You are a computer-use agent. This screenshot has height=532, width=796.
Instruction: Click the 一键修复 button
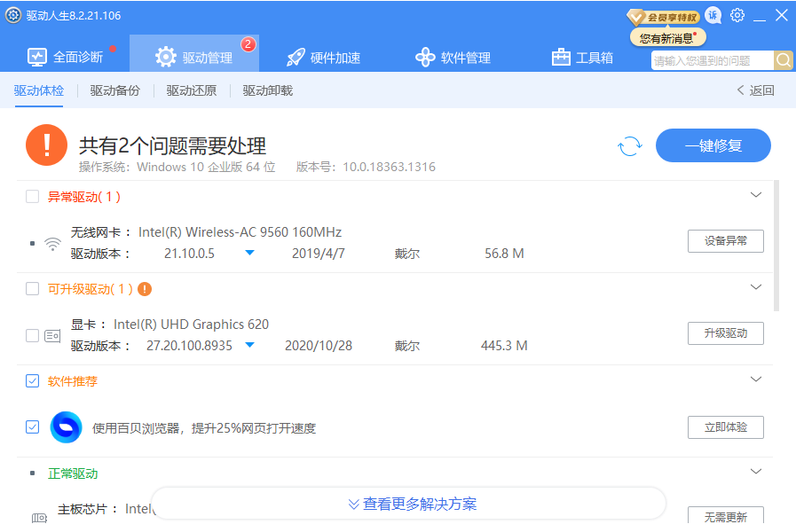713,145
